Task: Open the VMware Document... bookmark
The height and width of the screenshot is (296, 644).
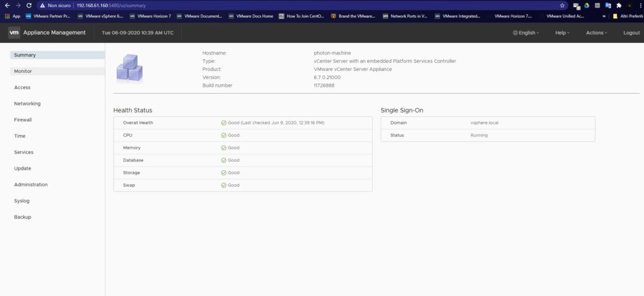Action: [x=199, y=16]
